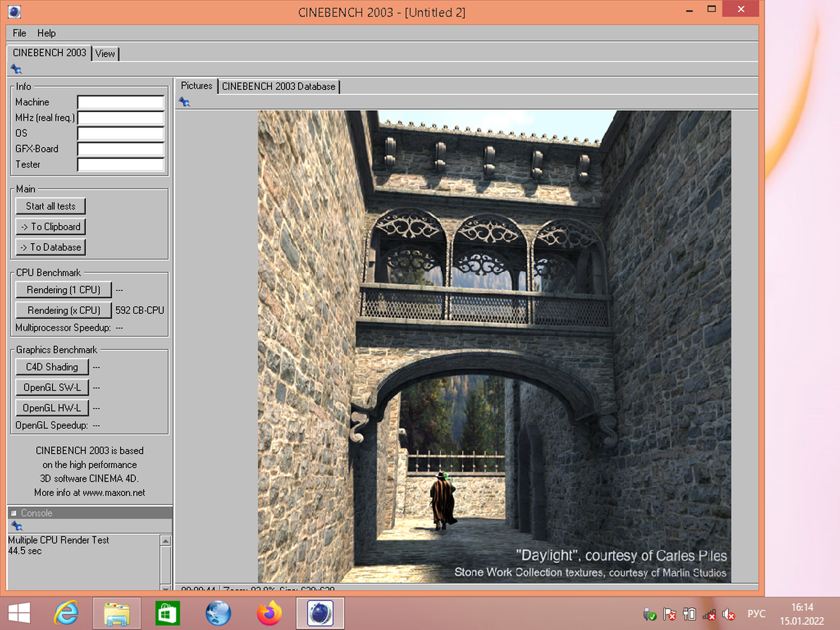Select the Pictures tab
The image size is (840, 630).
(x=197, y=86)
